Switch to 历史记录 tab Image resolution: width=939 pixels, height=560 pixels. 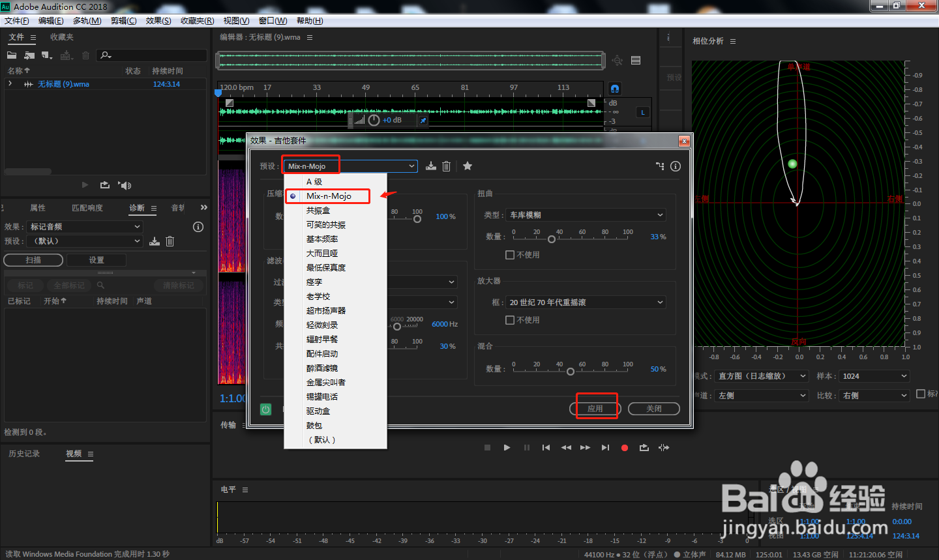24,454
